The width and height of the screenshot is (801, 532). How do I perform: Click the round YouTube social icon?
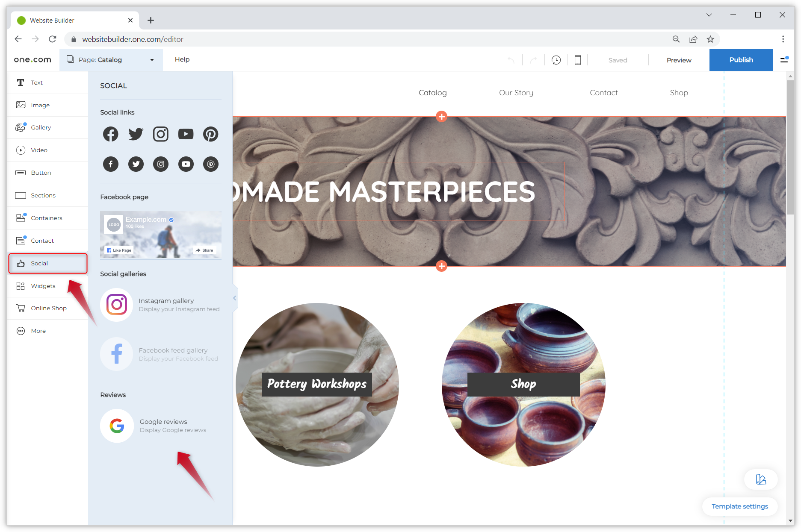(186, 164)
